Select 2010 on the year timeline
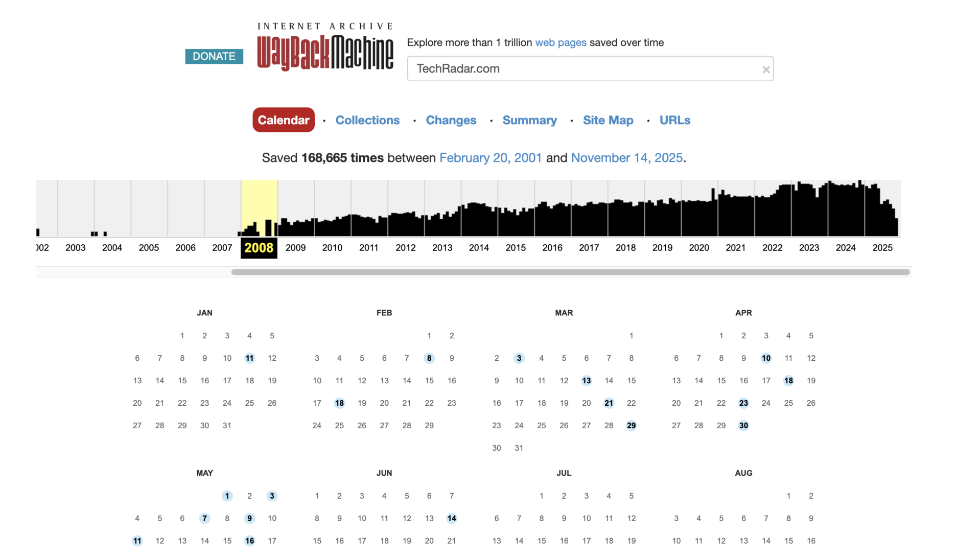980x557 pixels. click(x=332, y=248)
